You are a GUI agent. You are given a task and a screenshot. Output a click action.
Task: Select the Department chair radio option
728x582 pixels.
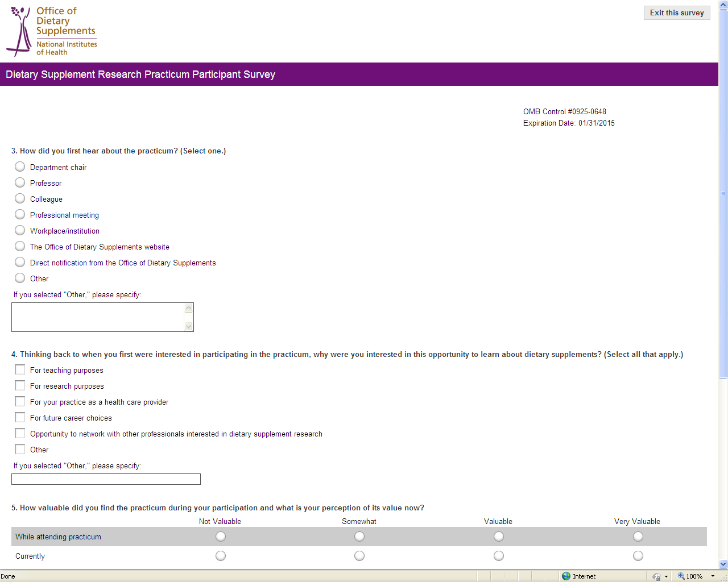(x=20, y=167)
